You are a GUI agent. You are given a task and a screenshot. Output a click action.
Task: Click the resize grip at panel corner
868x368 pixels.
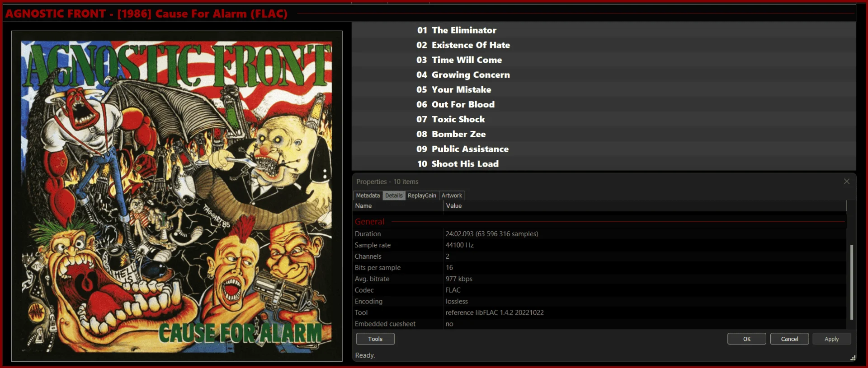pyautogui.click(x=853, y=358)
